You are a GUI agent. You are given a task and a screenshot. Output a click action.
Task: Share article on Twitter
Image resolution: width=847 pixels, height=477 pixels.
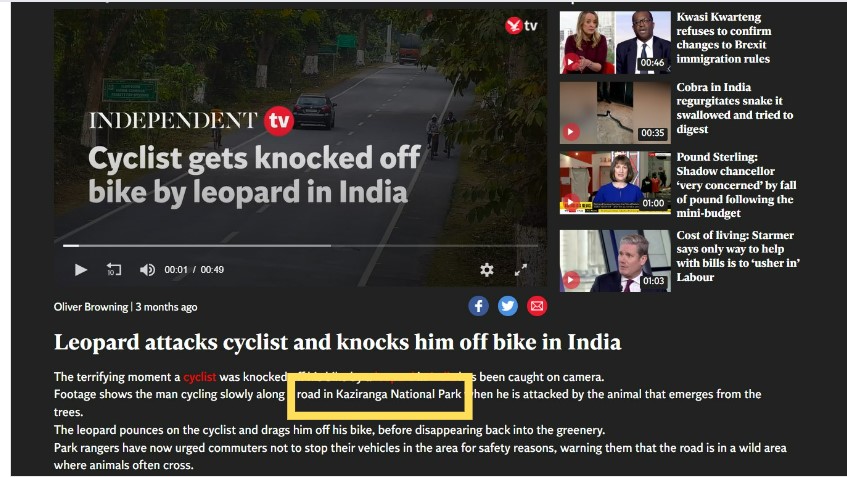coord(508,306)
